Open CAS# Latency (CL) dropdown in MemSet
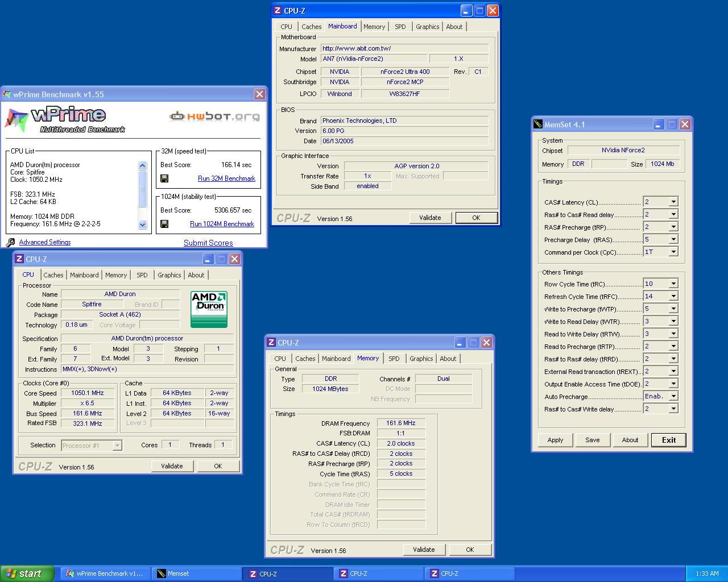Image resolution: width=728 pixels, height=582 pixels. coord(673,202)
